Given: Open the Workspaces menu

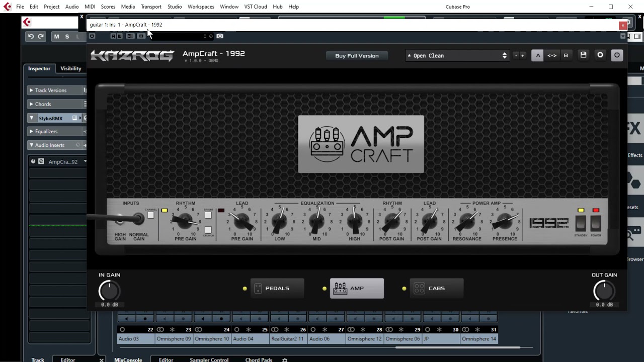Looking at the screenshot, I should click(x=201, y=7).
